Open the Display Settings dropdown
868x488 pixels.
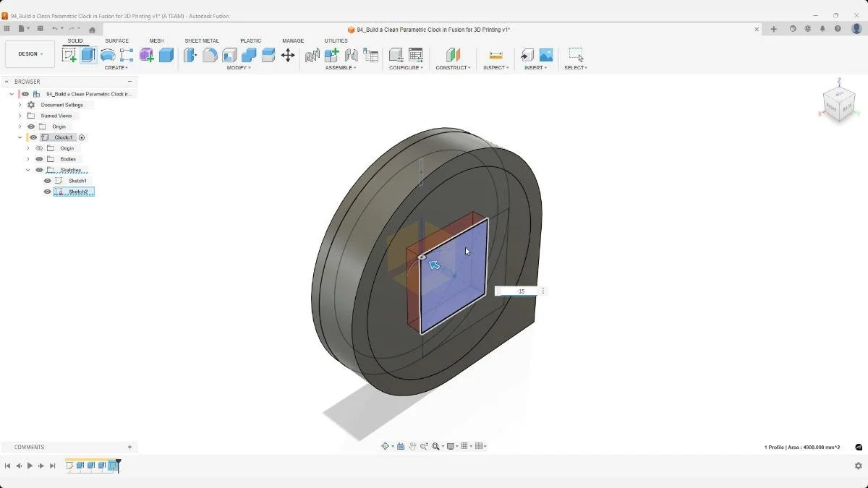[x=452, y=446]
